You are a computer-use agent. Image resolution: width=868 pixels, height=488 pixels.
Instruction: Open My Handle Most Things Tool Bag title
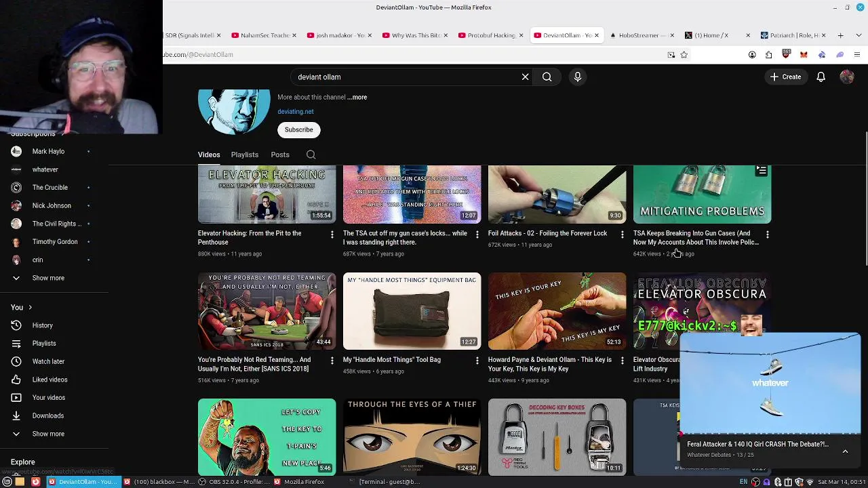click(392, 360)
